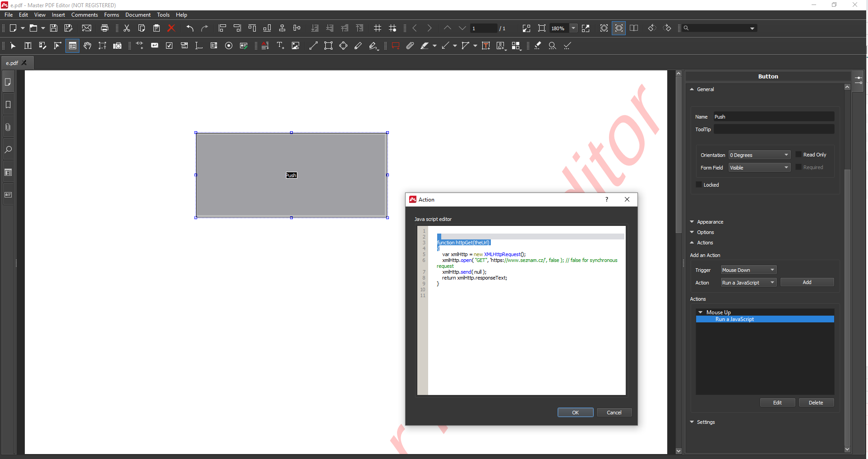Select the Edit Forms tool
The image size is (868, 459).
pos(73,46)
